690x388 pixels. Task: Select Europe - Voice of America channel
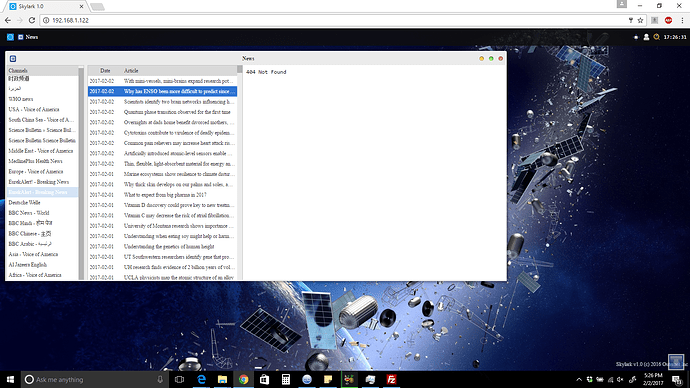tap(42, 172)
